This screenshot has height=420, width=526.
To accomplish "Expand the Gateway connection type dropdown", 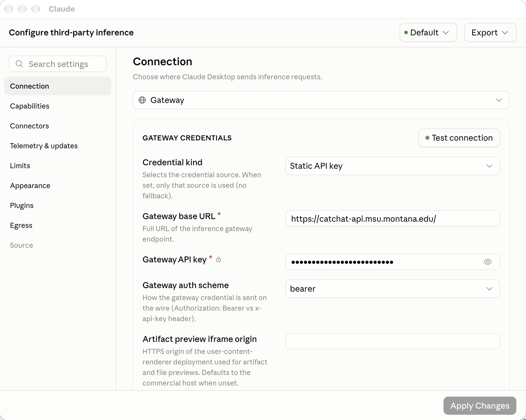I will click(x=321, y=100).
